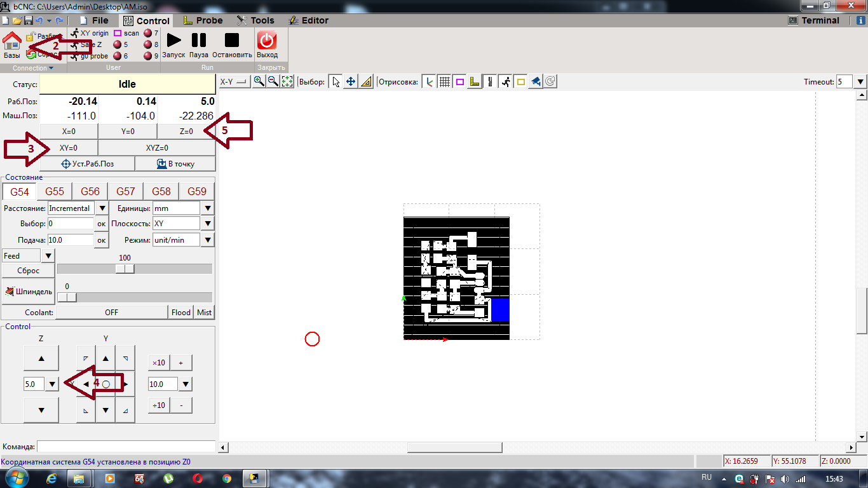Click the new file icon

[6, 20]
